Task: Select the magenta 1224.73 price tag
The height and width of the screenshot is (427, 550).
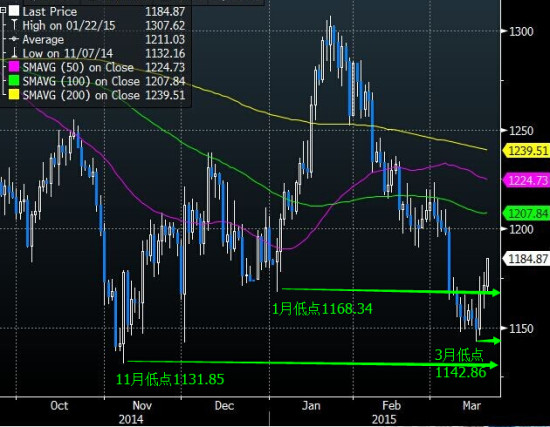Action: point(526,180)
